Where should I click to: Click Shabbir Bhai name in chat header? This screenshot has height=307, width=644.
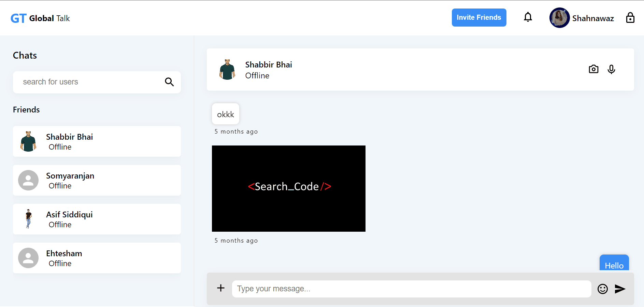pos(269,65)
